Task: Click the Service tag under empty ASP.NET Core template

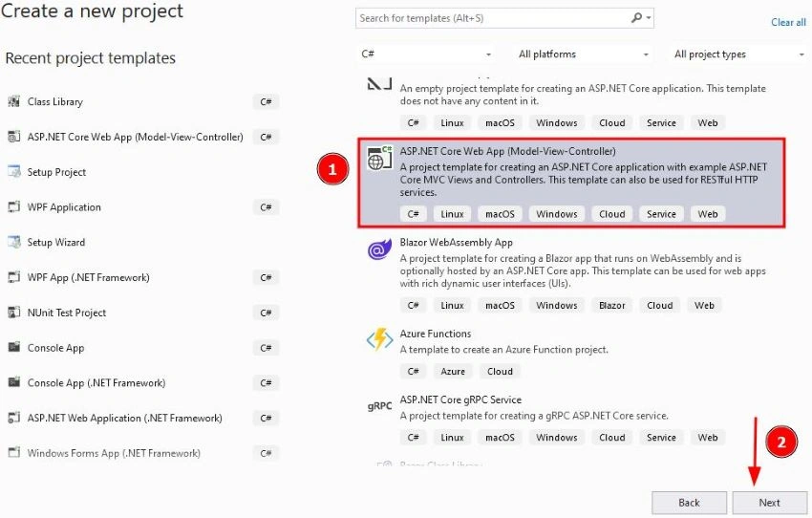Action: [661, 122]
